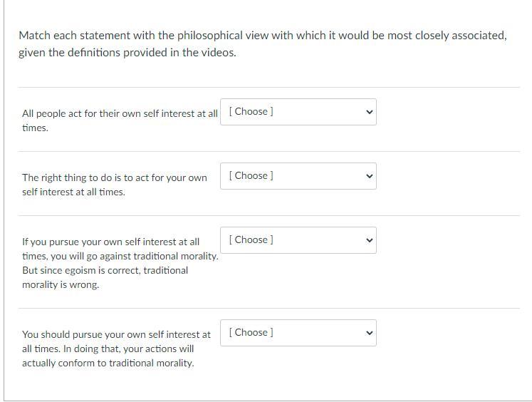This screenshot has width=532, height=402.
Task: Open dropdown for "If you pursue your own" statement
Action: 298,240
